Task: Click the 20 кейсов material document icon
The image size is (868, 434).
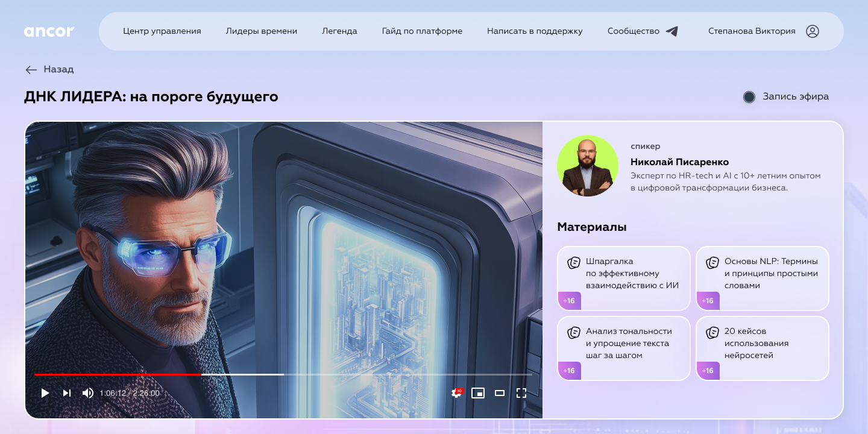Action: [x=712, y=333]
